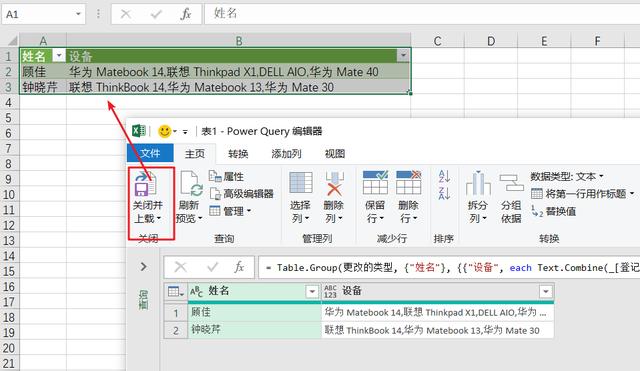
Task: Click the Excel formula bar enter checkmark
Action: click(156, 14)
